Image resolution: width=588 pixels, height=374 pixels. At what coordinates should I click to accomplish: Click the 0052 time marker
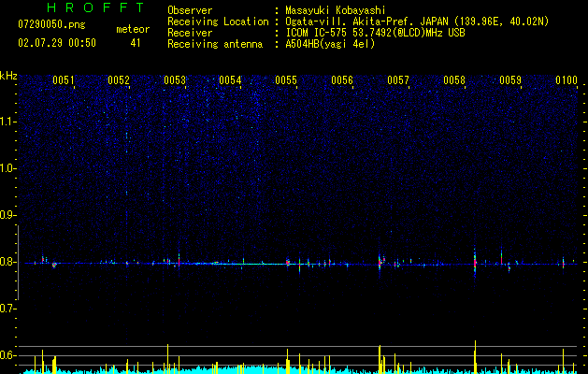click(x=119, y=80)
